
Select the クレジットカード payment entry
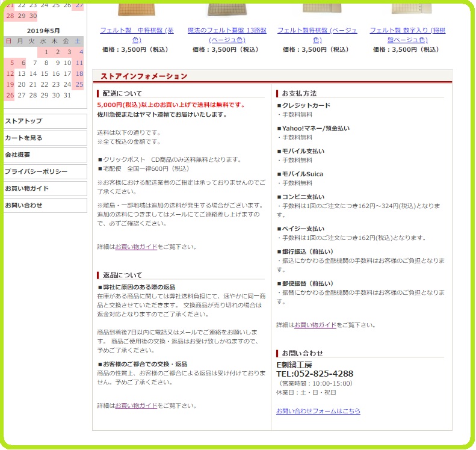point(303,106)
